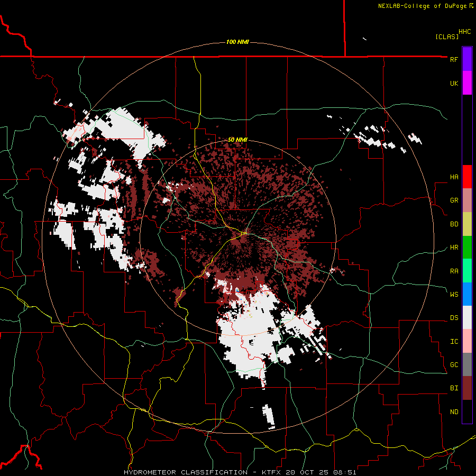
Task: Click the red HA color swatch
Action: click(x=467, y=177)
